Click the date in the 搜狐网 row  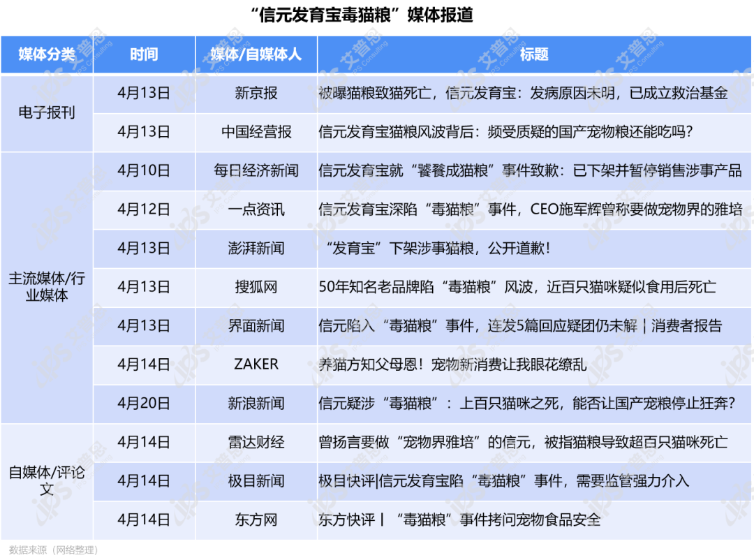pyautogui.click(x=144, y=287)
